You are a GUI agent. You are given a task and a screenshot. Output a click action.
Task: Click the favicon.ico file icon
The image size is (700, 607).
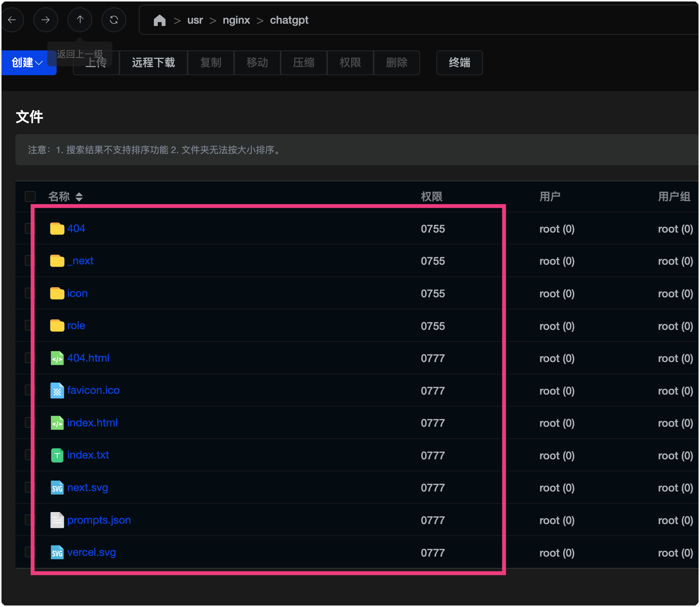coord(57,390)
